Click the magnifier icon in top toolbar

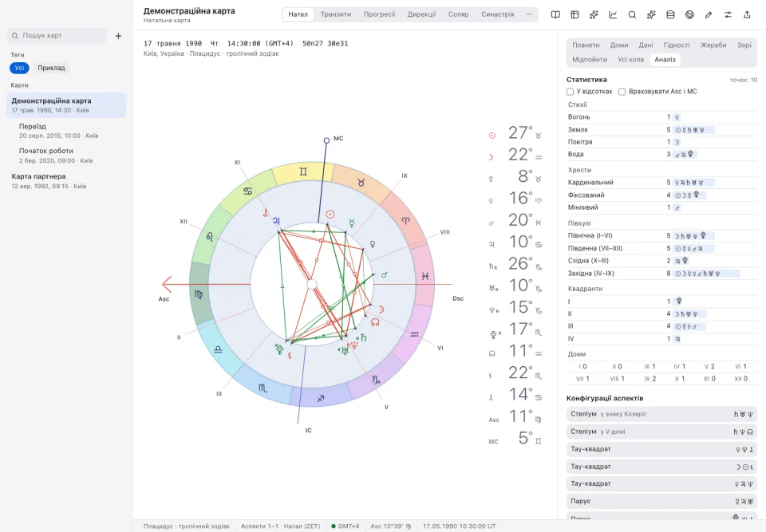coord(632,14)
